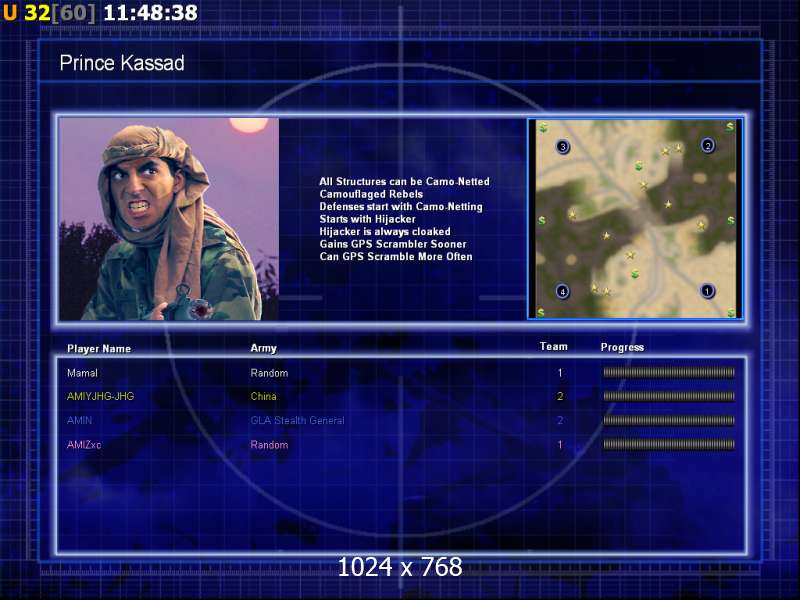Click start position 3 on the minimap

pos(562,147)
